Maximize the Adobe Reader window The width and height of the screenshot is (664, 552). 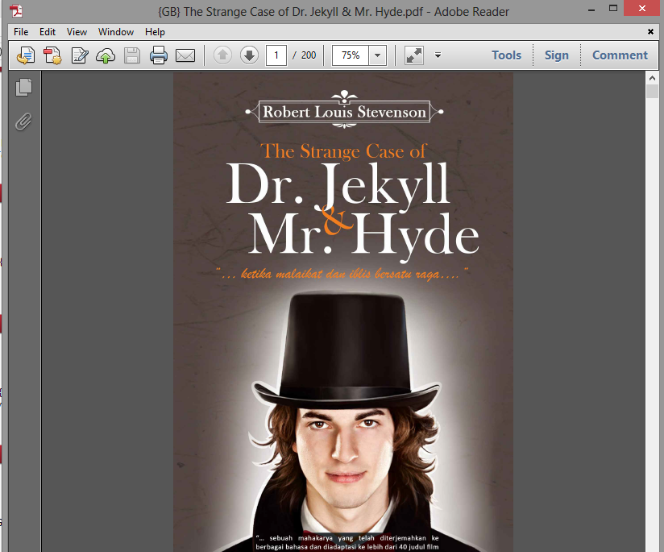click(x=613, y=8)
